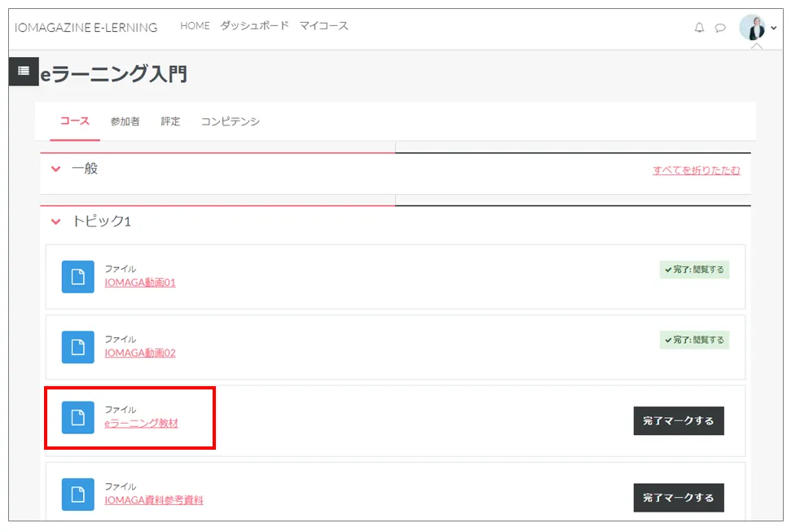Toggle completion status of IOMAGA動画01
The width and height of the screenshot is (791, 532).
tap(694, 270)
